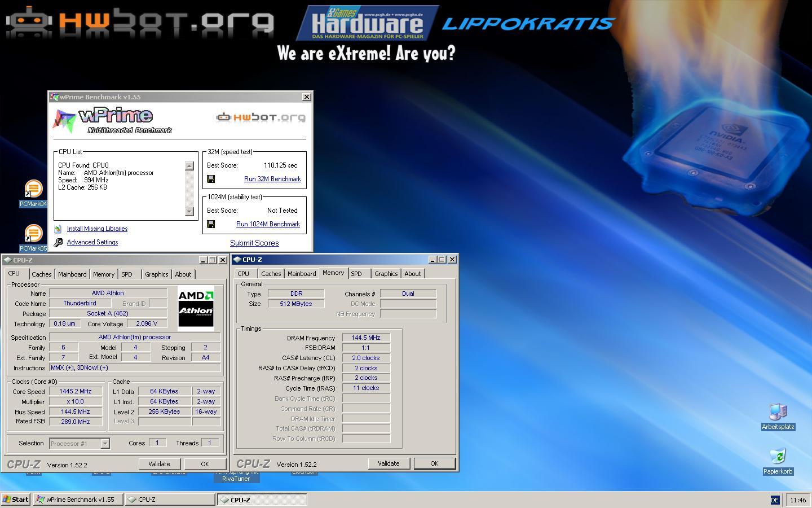Select the first CPU-Z taskbar button
812x508 pixels.
point(170,500)
